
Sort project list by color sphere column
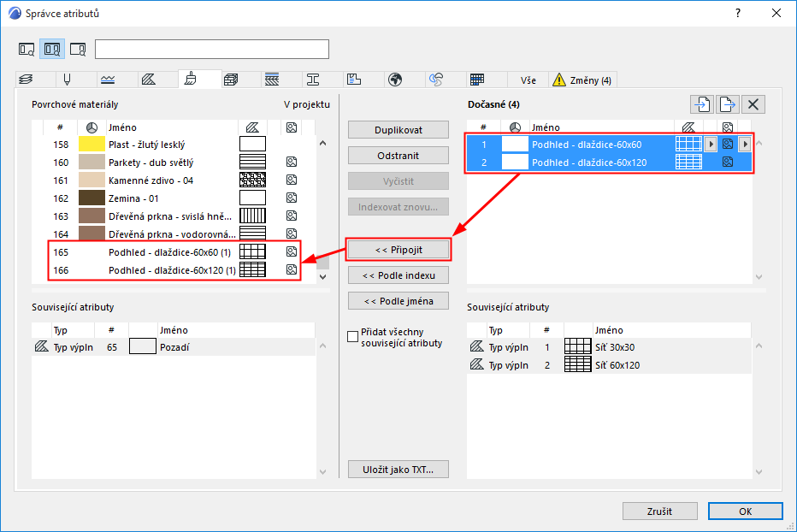tap(92, 127)
